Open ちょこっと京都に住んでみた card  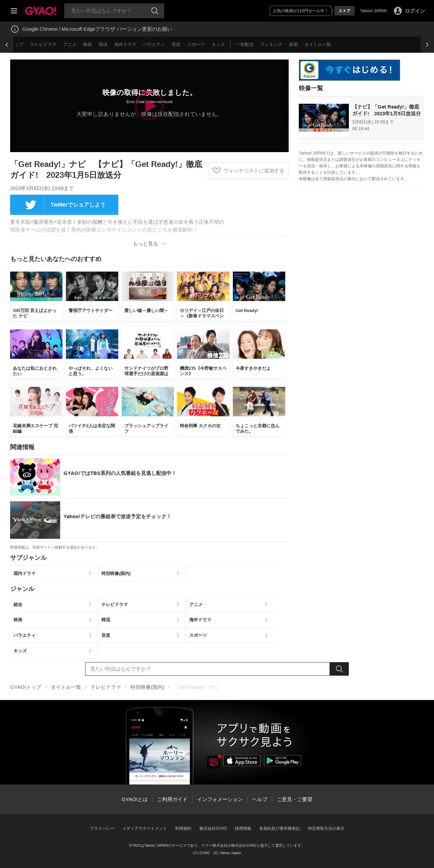[x=259, y=409]
